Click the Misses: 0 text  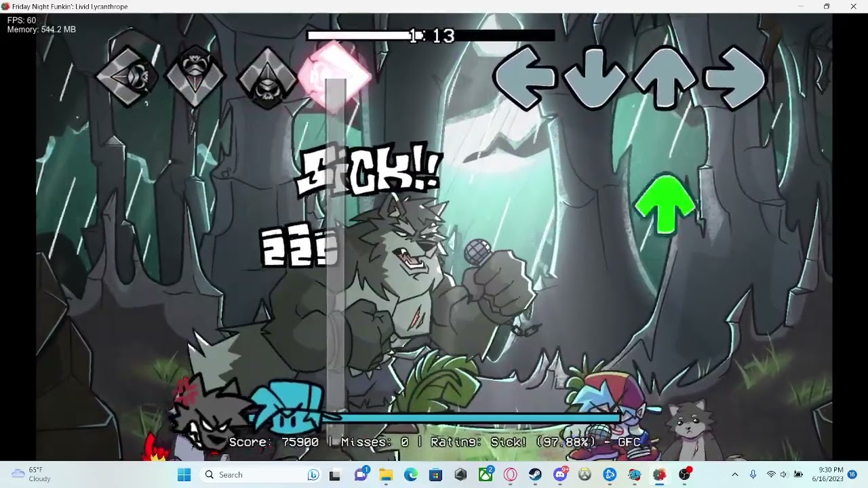pyautogui.click(x=375, y=442)
